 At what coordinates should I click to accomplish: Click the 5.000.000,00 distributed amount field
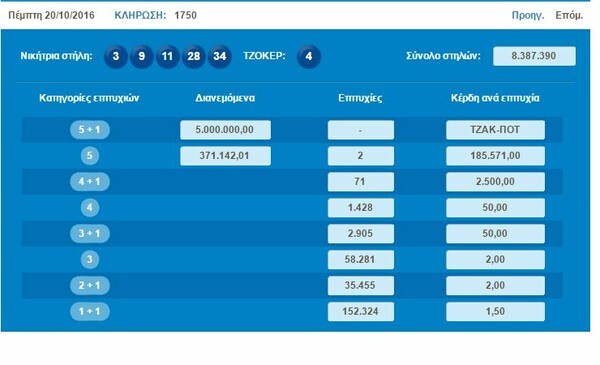point(225,130)
